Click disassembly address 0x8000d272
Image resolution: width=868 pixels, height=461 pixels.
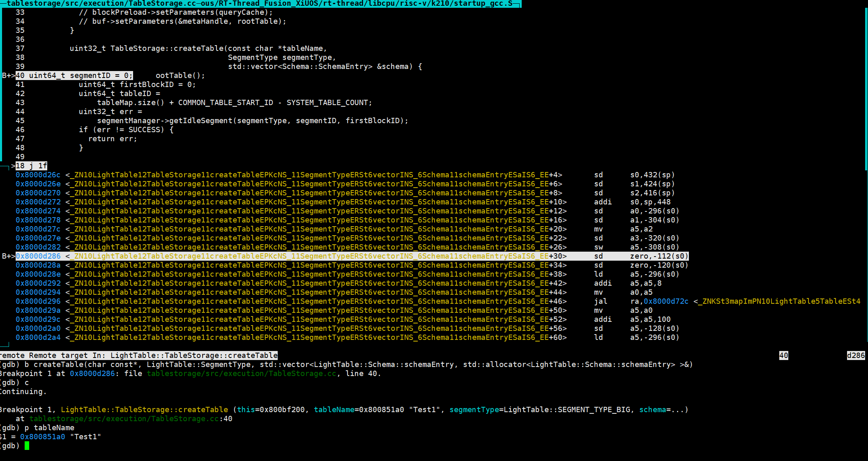pos(38,202)
